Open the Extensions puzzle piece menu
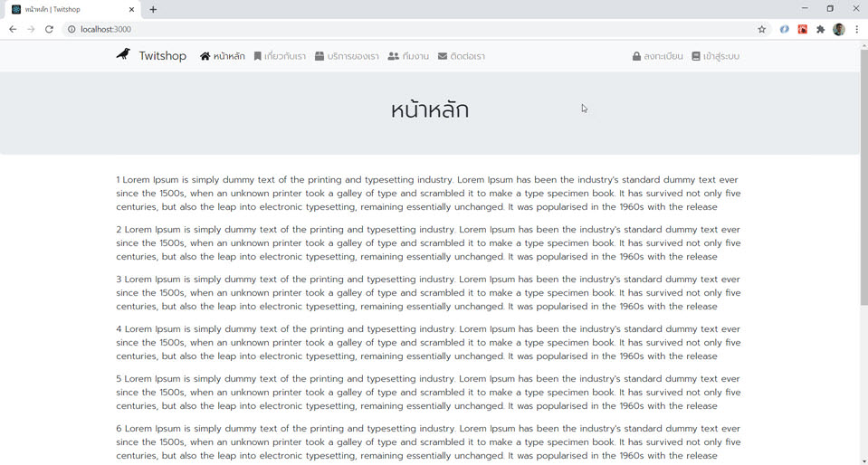The image size is (868, 465). point(820,29)
